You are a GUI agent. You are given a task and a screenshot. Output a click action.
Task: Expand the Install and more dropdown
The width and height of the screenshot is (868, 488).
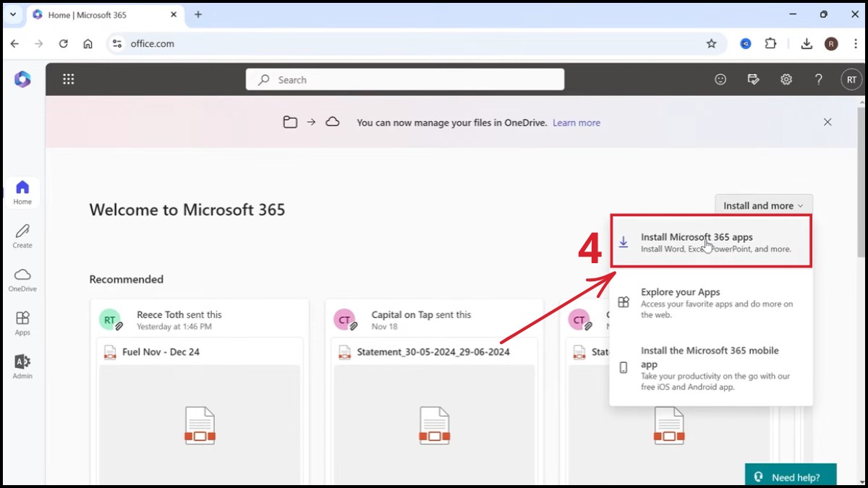pyautogui.click(x=763, y=205)
